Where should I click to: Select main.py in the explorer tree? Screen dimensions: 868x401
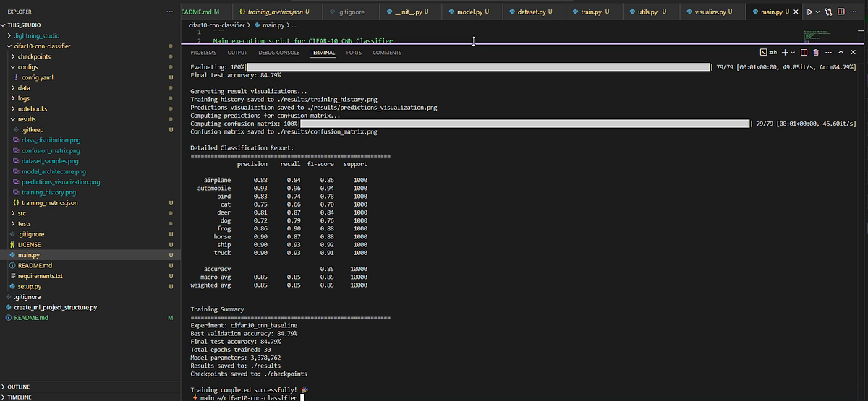[90, 255]
